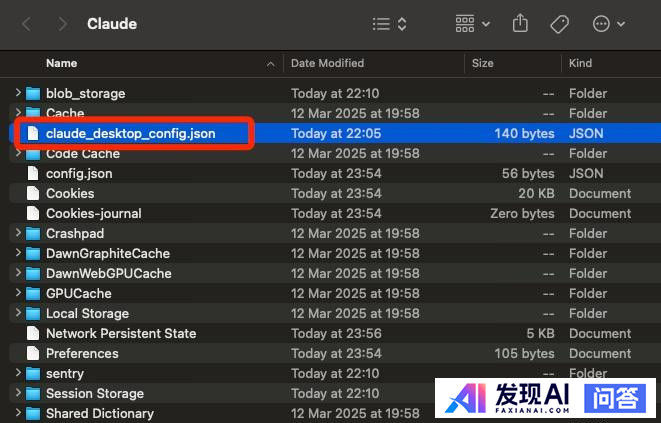
Task: Expand the Crashpad folder disclosure triangle
Action: click(18, 233)
